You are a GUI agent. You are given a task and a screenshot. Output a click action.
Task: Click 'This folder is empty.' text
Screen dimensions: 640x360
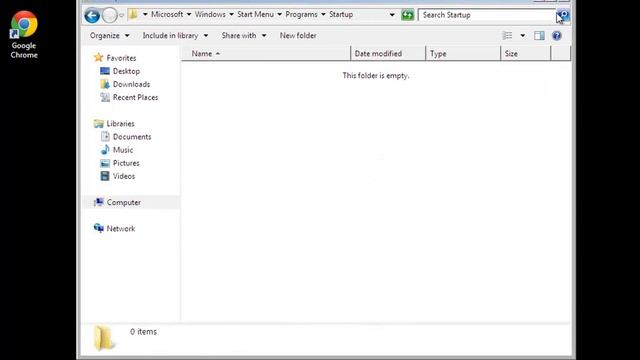[376, 76]
